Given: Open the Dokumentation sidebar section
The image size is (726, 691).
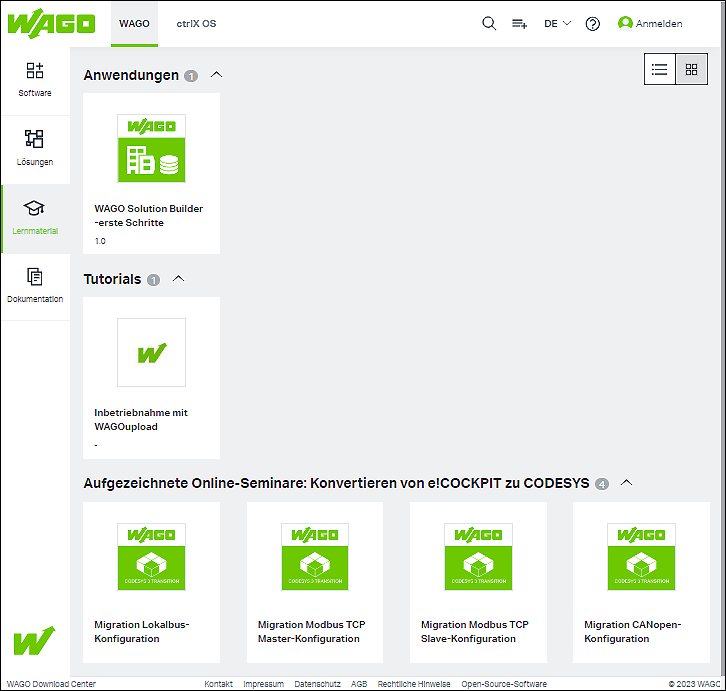Looking at the screenshot, I should (35, 286).
